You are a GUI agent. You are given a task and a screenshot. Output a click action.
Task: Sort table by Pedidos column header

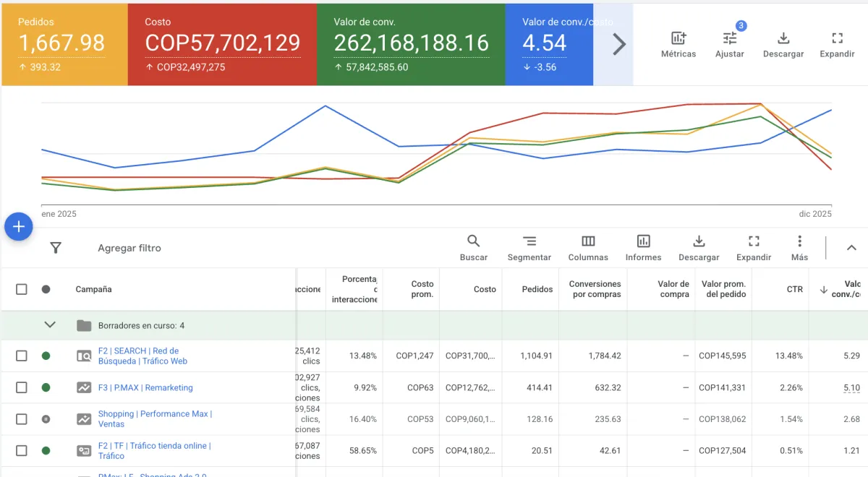[537, 289]
